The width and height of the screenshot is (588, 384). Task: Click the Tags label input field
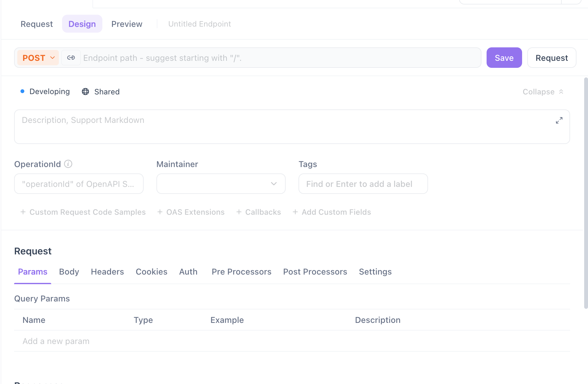(363, 184)
